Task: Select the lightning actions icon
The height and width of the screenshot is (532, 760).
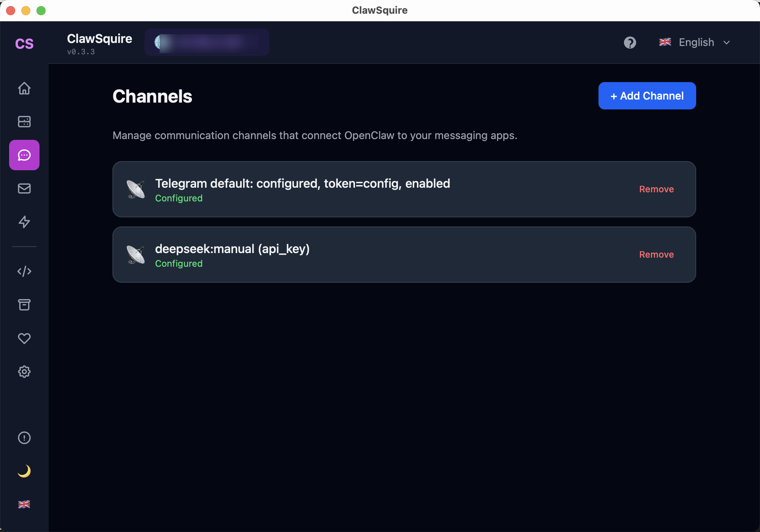Action: click(24, 222)
